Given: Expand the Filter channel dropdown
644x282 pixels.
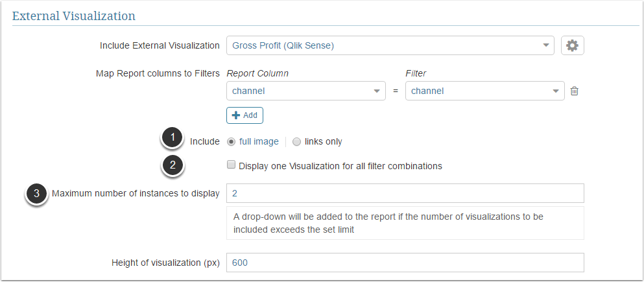Looking at the screenshot, I should coord(485,91).
